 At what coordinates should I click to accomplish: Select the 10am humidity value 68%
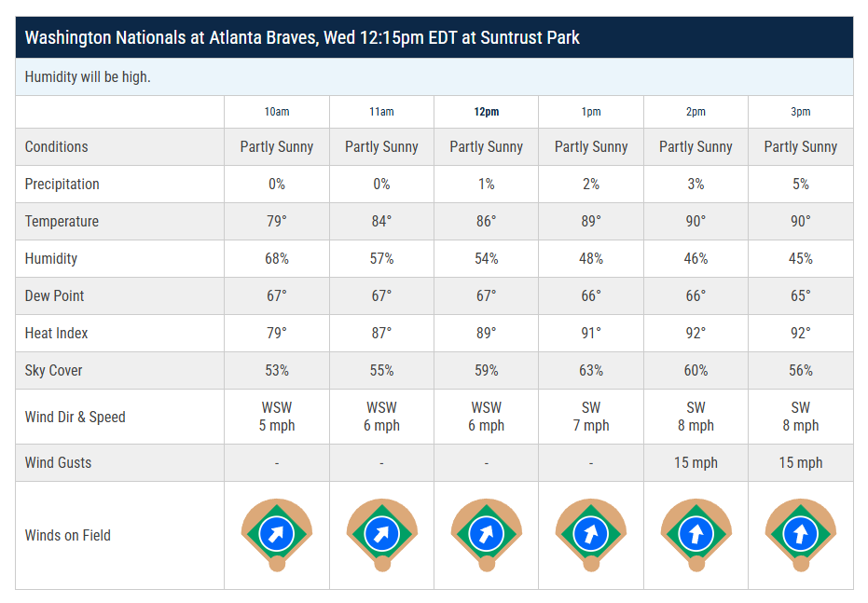point(277,259)
